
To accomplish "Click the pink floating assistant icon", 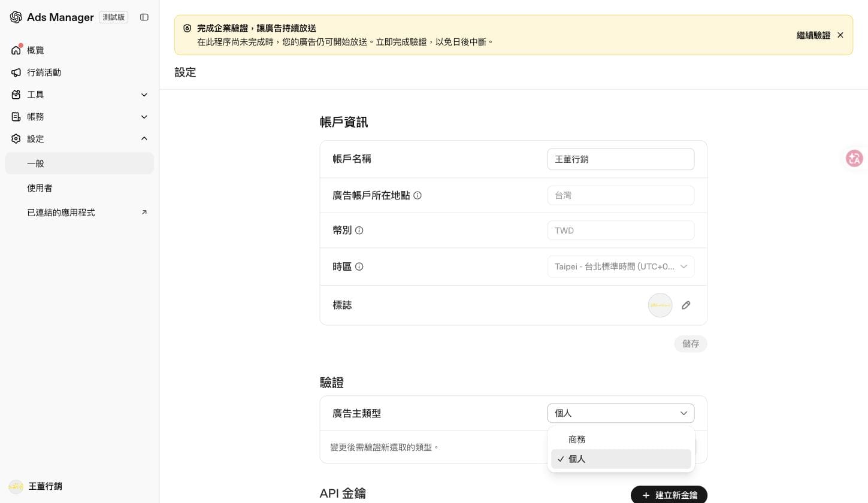I will pos(854,158).
